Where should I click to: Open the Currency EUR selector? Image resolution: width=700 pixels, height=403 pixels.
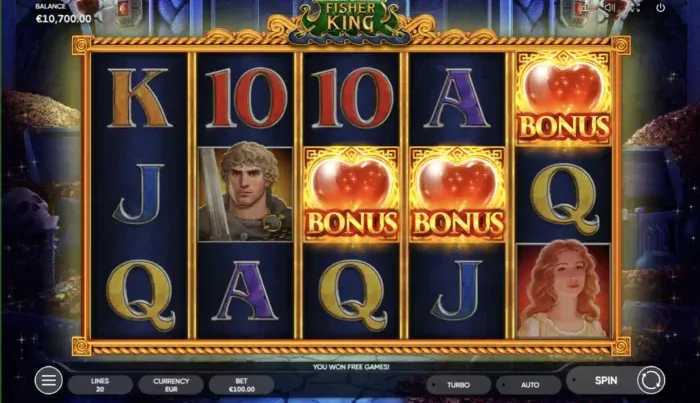171,385
